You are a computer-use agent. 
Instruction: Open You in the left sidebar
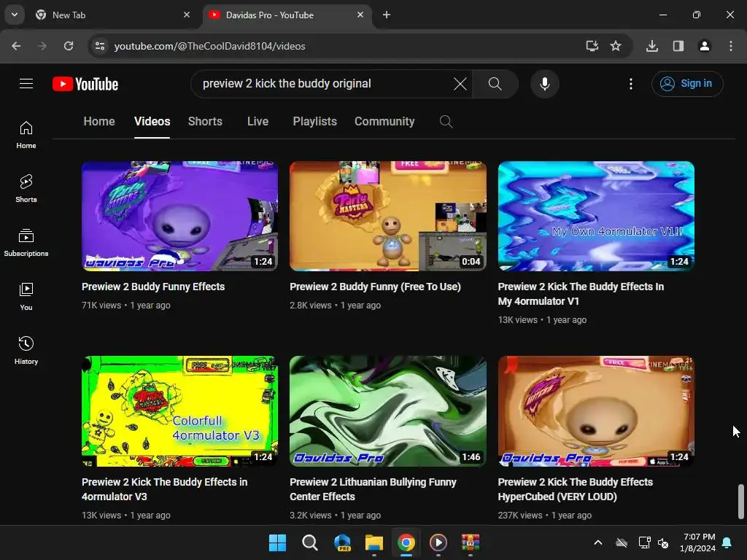point(26,297)
